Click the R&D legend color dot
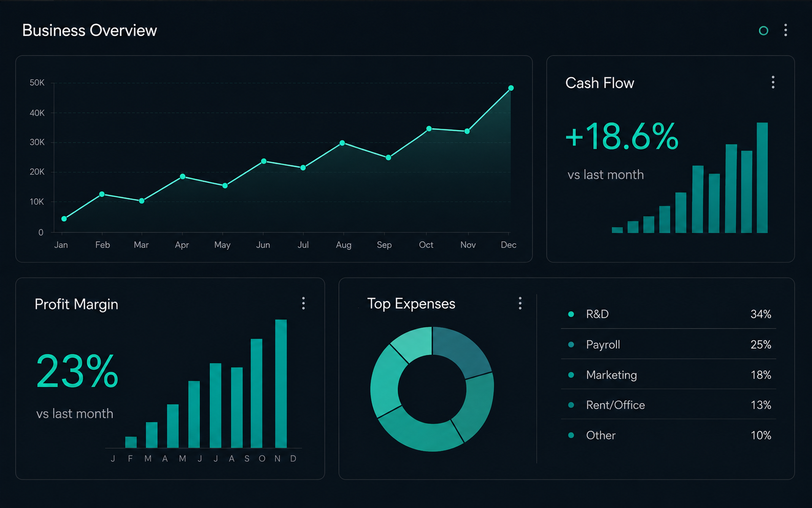812x508 pixels. (571, 314)
